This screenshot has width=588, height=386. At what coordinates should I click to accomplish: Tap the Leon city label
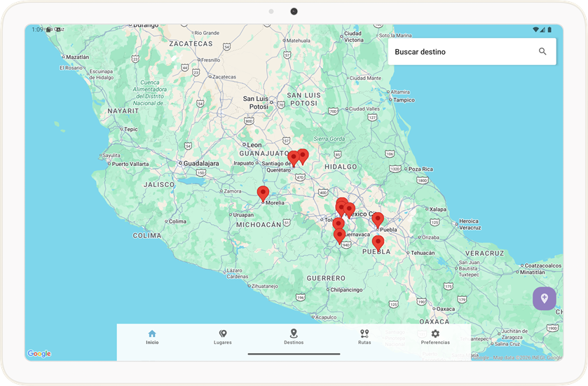(254, 144)
